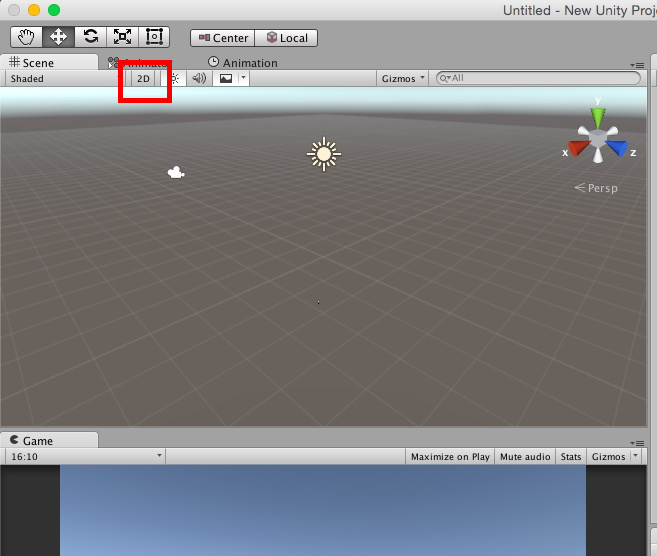
Task: Open the Scene view Gizmos dropdown
Action: point(403,79)
